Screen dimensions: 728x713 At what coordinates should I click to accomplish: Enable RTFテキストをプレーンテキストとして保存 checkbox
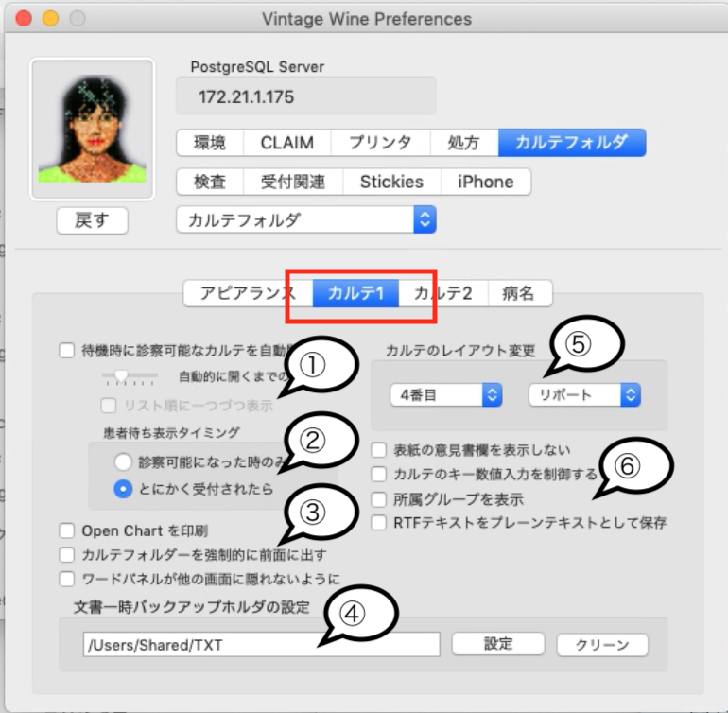click(379, 522)
